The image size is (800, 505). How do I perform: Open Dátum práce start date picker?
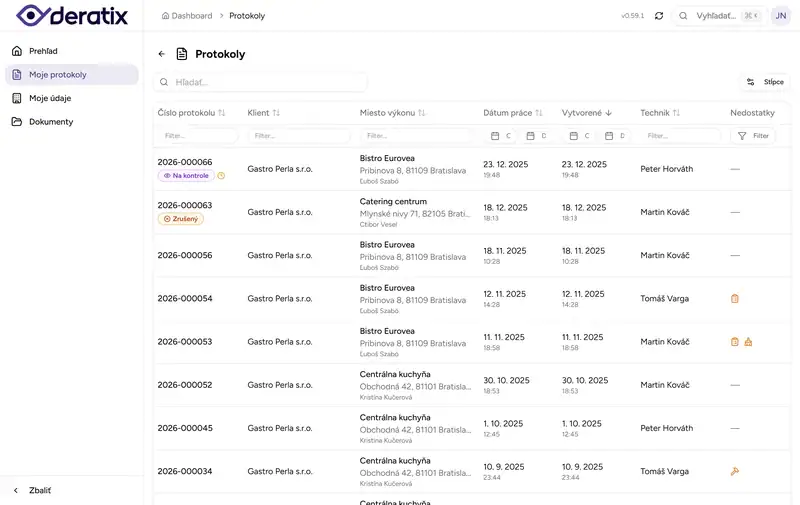click(x=500, y=136)
